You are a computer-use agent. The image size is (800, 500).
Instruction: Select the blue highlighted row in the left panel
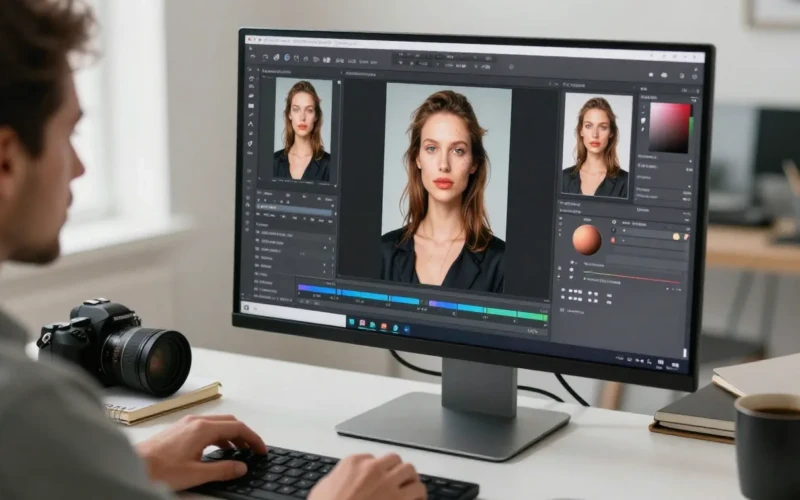(294, 212)
